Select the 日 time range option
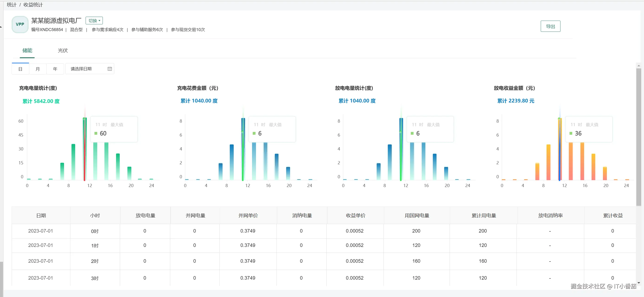644x297 pixels. point(20,69)
